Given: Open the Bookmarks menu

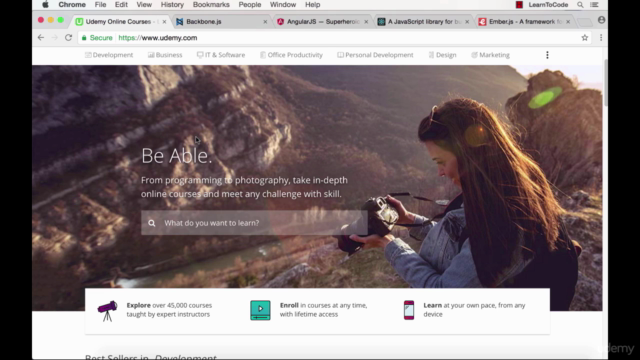Looking at the screenshot, I should tap(211, 4).
